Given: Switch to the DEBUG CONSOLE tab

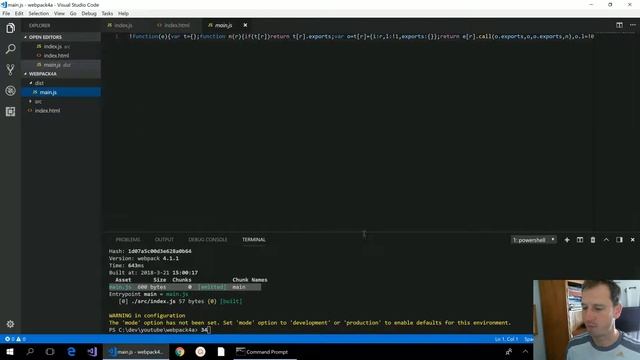Looking at the screenshot, I should tap(207, 240).
